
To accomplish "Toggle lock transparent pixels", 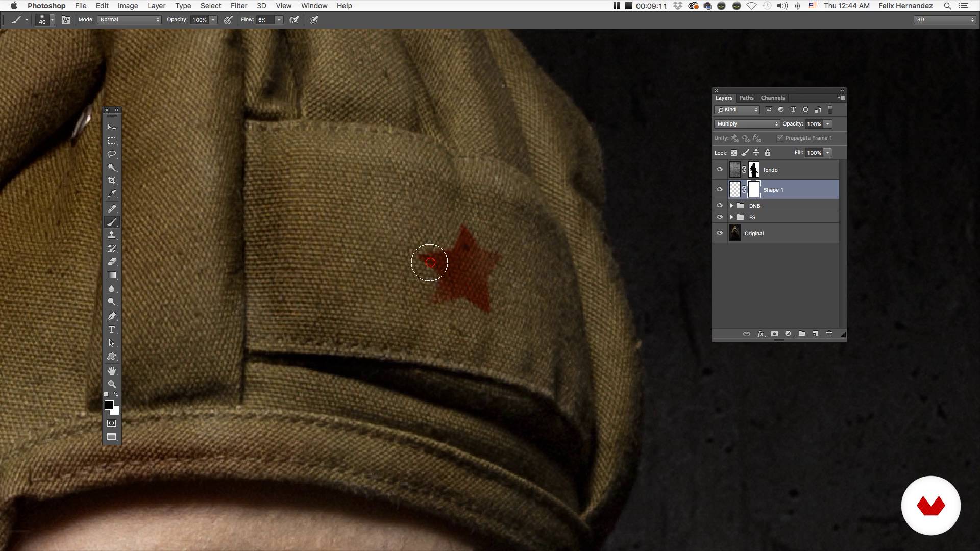I will pos(733,153).
